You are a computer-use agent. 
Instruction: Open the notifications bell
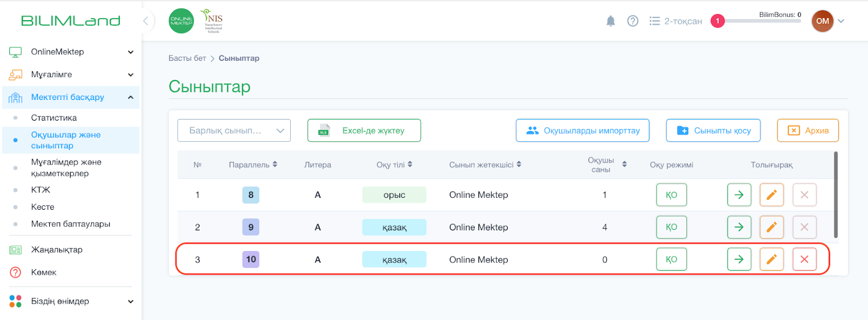click(x=610, y=21)
